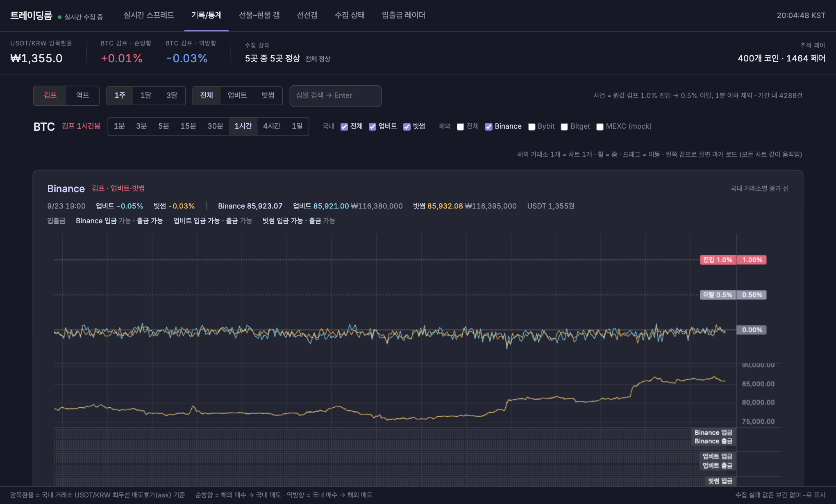This screenshot has height=504, width=836.
Task: Click the 트레이딩룸 logo title
Action: pyautogui.click(x=32, y=16)
